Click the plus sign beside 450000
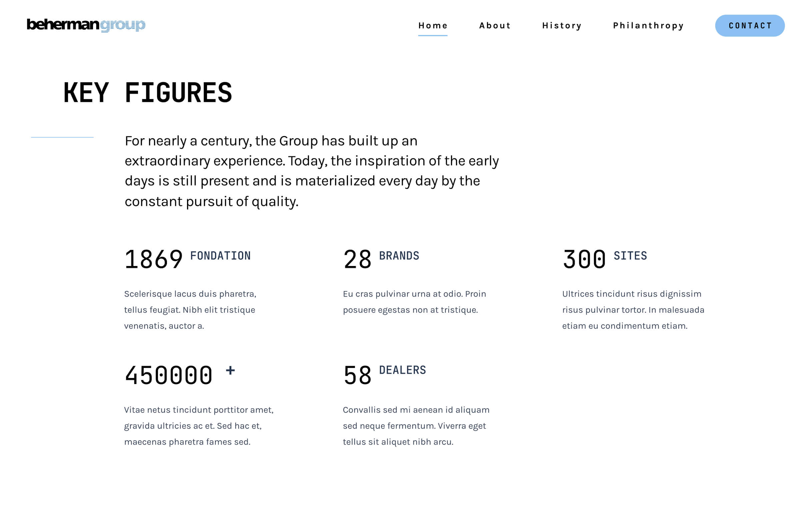 [x=230, y=370]
